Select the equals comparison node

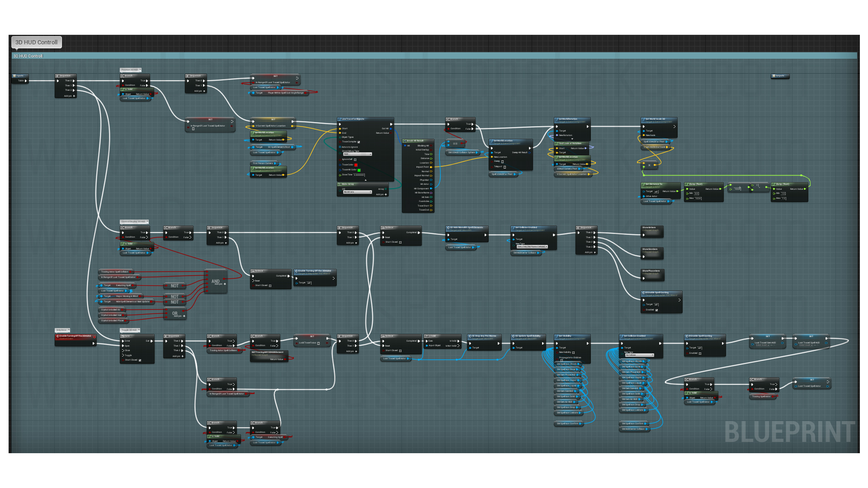click(455, 144)
